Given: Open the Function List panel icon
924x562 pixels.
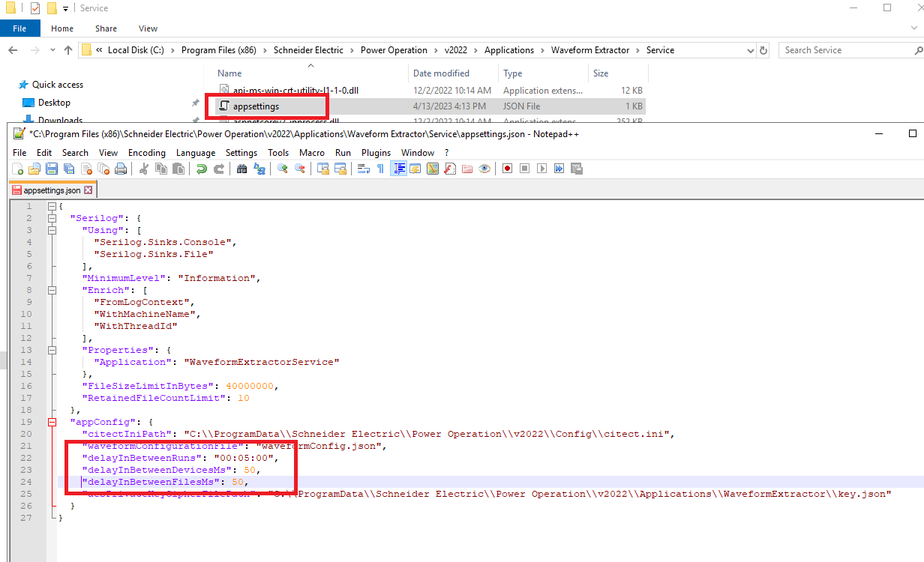Looking at the screenshot, I should click(x=450, y=169).
